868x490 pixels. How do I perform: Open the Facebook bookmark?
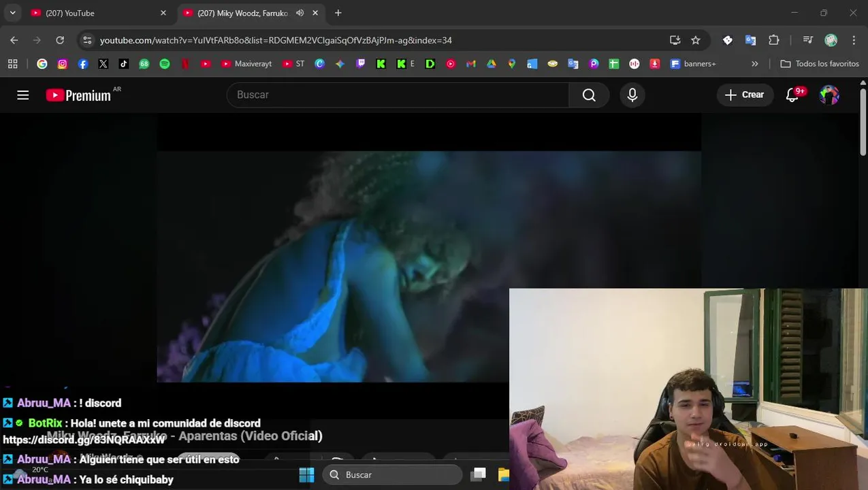83,64
